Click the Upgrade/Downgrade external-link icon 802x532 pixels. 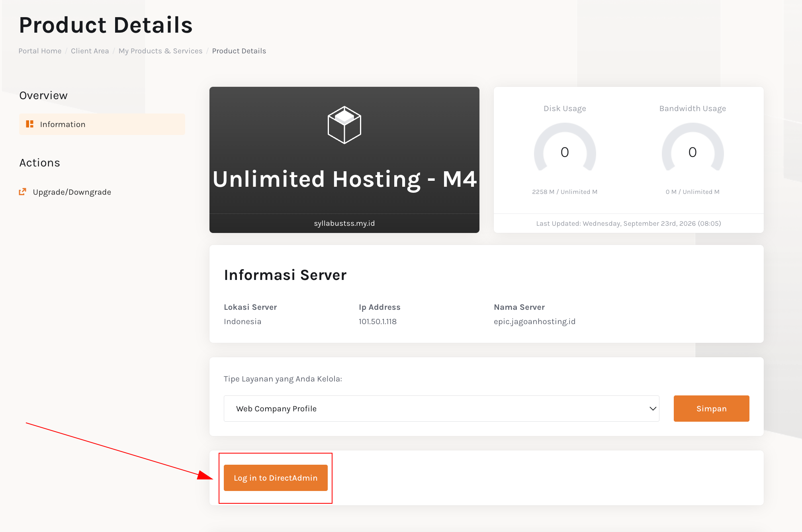pos(23,192)
